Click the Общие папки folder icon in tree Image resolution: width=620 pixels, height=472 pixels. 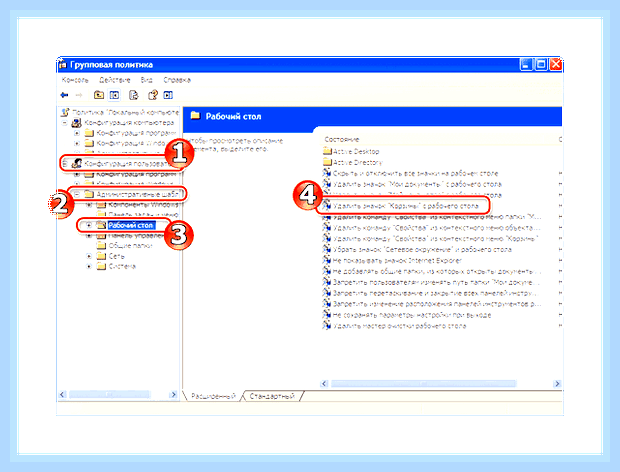[102, 245]
